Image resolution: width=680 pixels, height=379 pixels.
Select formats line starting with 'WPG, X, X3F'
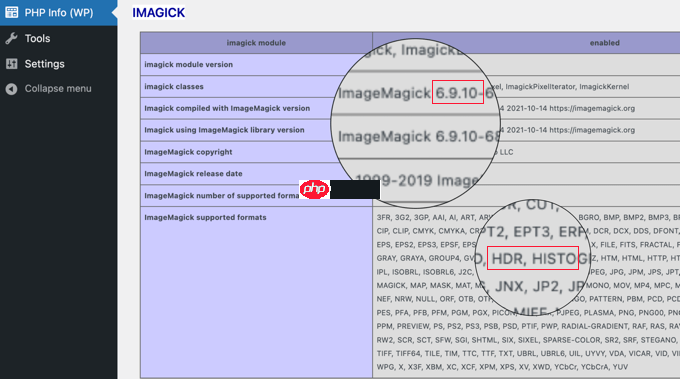pyautogui.click(x=502, y=367)
